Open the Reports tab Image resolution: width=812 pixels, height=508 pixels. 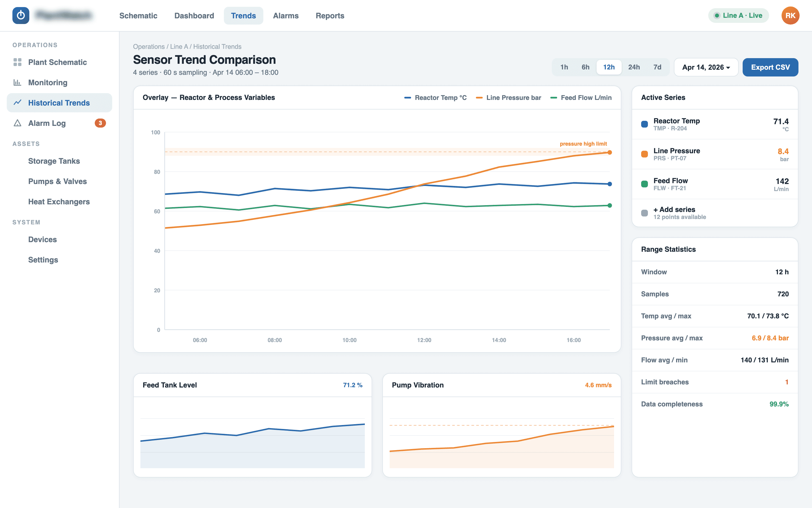[330, 16]
